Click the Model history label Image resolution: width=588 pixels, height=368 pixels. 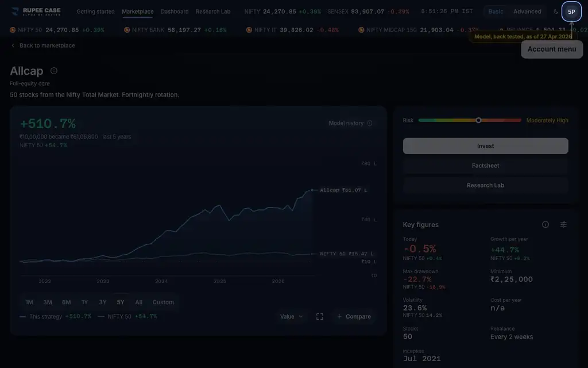pos(346,123)
